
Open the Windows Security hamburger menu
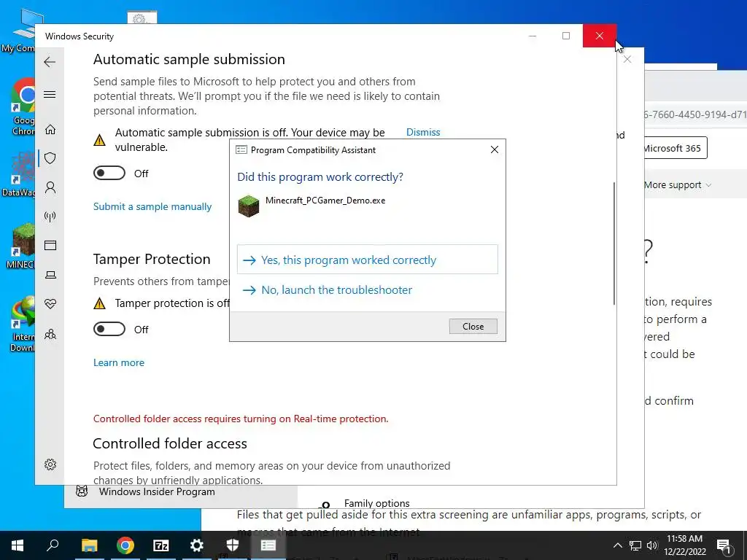coord(50,94)
